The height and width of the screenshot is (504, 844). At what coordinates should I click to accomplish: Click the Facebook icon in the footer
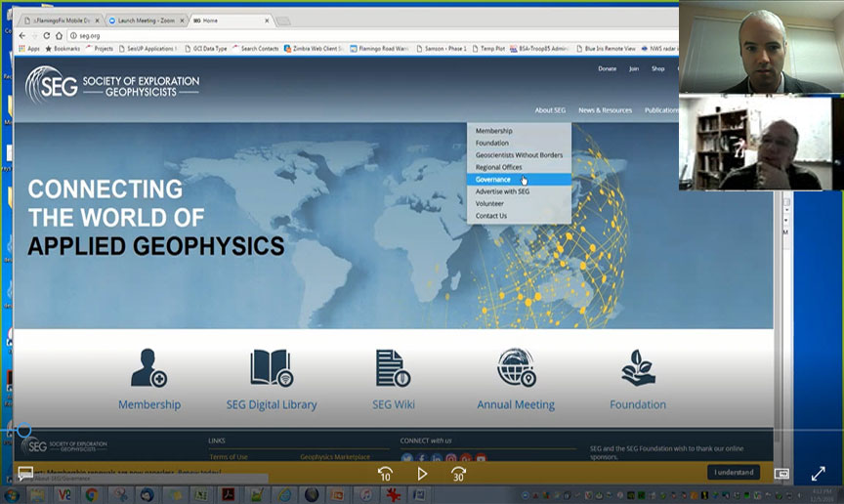[x=421, y=458]
